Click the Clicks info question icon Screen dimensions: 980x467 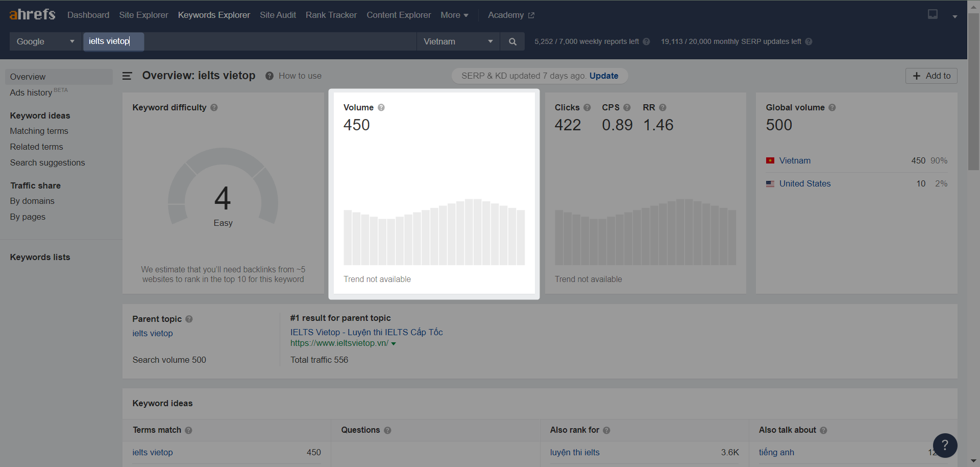click(x=587, y=107)
